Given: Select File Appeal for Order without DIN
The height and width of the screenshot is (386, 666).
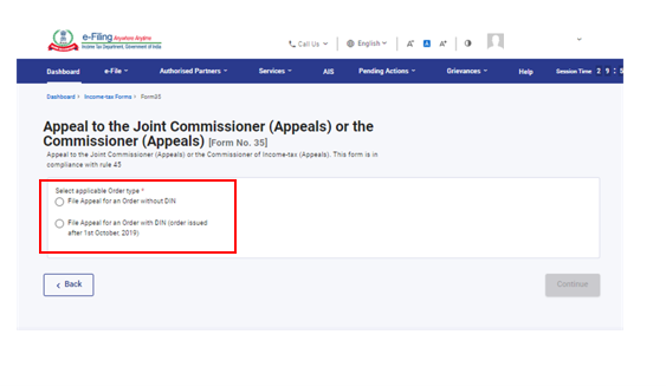Looking at the screenshot, I should (59, 202).
